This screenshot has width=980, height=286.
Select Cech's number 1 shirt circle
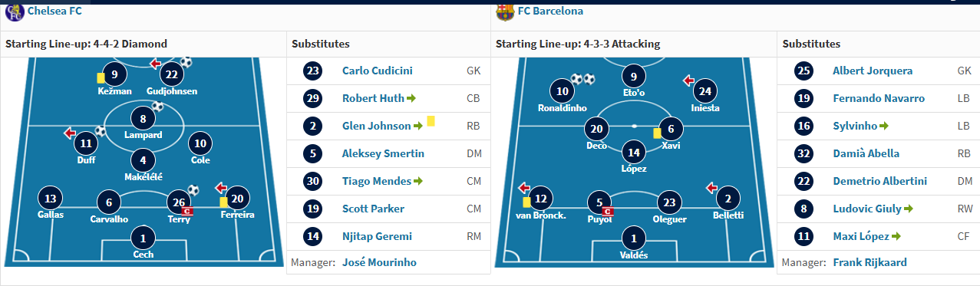pyautogui.click(x=142, y=238)
